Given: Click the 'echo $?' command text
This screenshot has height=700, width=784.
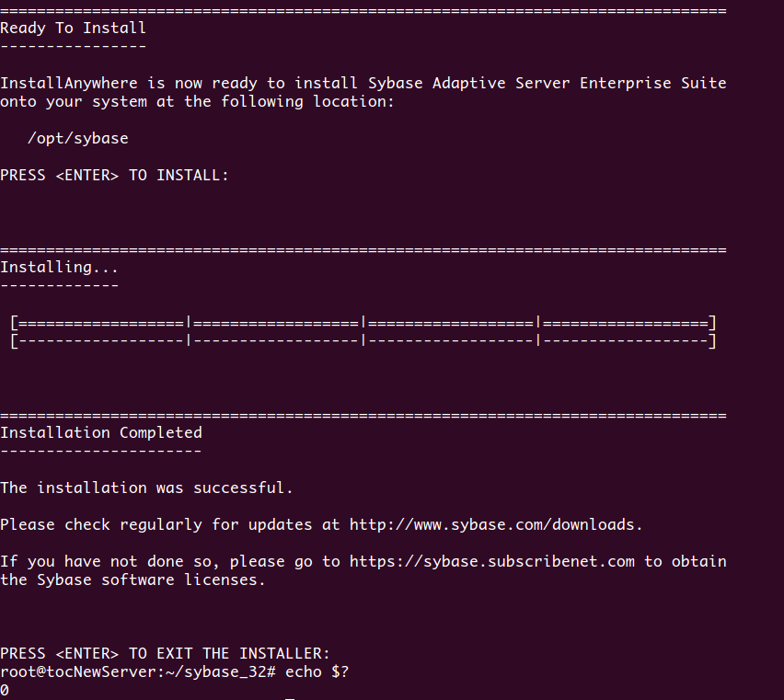Looking at the screenshot, I should [x=317, y=671].
